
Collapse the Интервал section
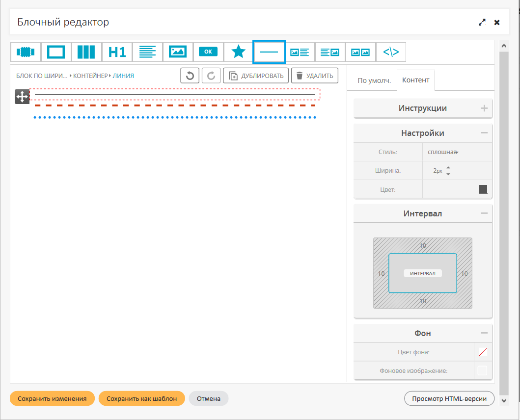[484, 213]
